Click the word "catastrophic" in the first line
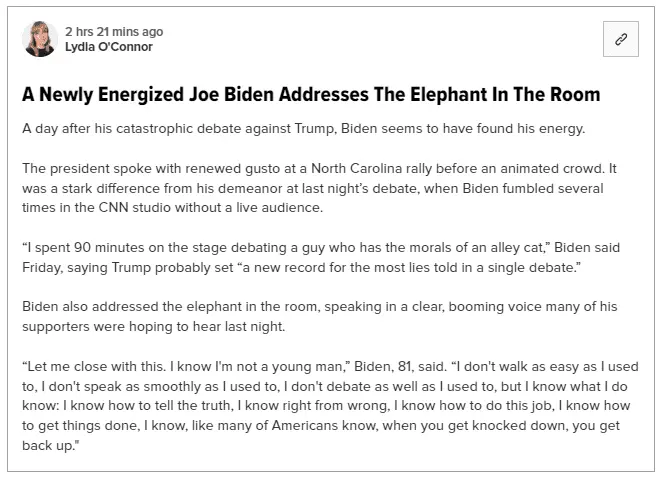The image size is (661, 479). pyautogui.click(x=149, y=129)
